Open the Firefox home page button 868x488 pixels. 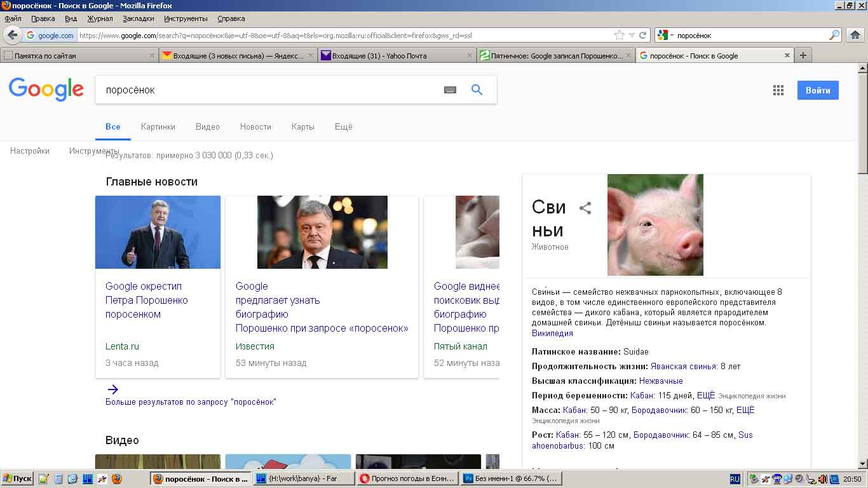pyautogui.click(x=855, y=36)
